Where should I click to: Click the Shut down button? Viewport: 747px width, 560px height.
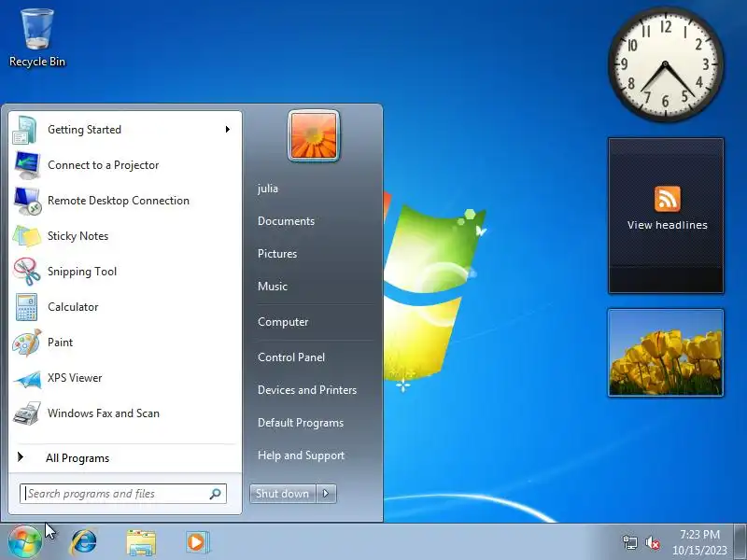click(x=283, y=494)
